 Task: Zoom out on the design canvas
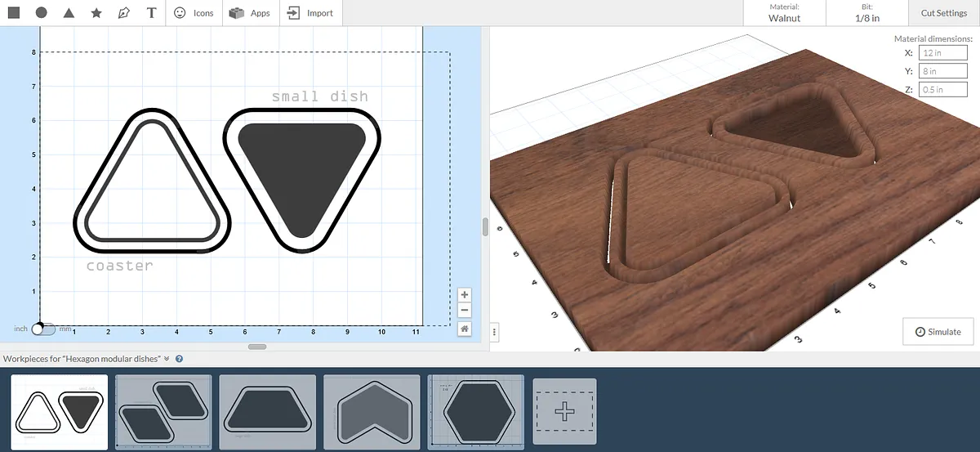[x=464, y=311]
